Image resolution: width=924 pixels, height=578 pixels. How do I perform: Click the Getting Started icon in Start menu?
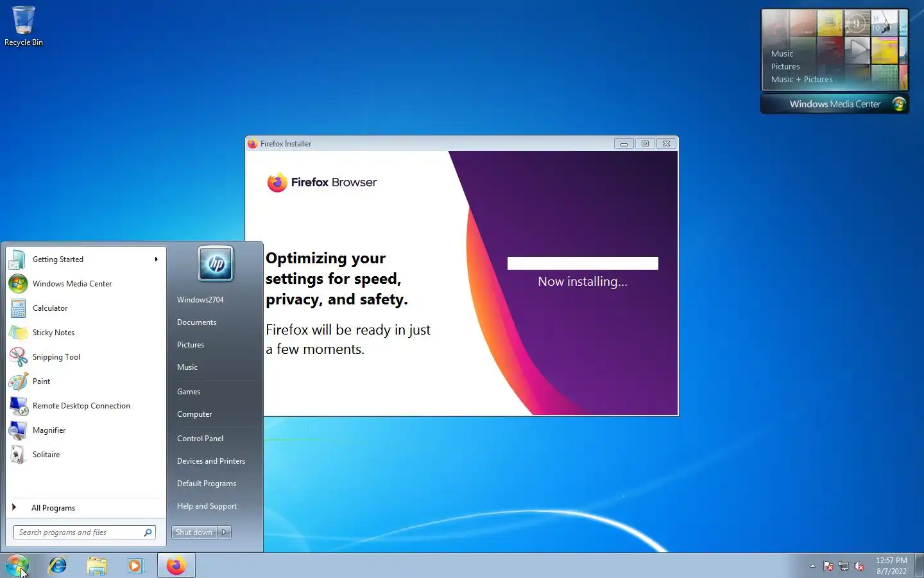[17, 259]
